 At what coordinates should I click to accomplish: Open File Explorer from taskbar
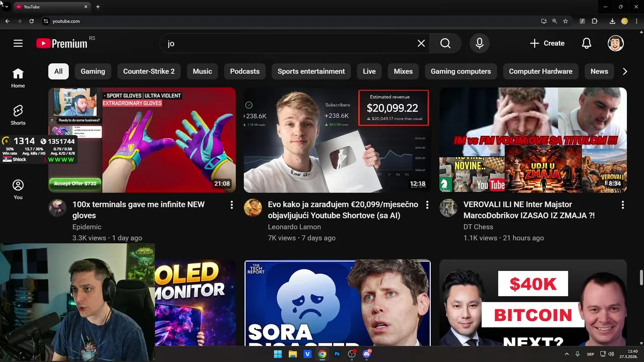(x=292, y=354)
